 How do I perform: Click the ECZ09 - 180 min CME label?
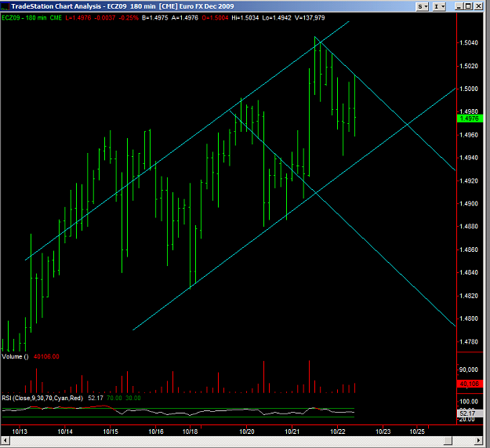point(32,18)
